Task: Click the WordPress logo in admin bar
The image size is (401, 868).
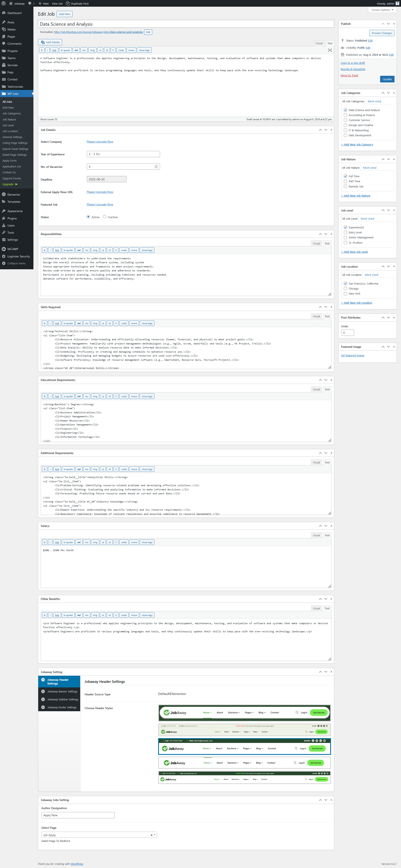Action: tap(4, 3)
